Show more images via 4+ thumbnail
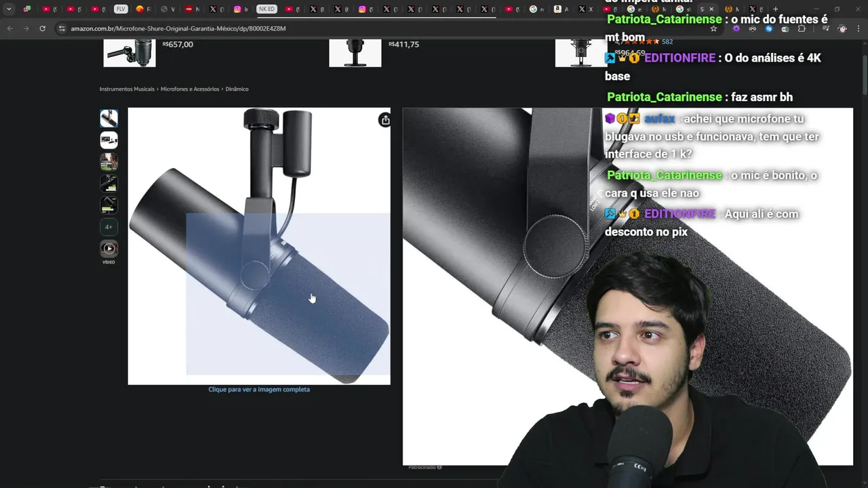 pyautogui.click(x=108, y=227)
